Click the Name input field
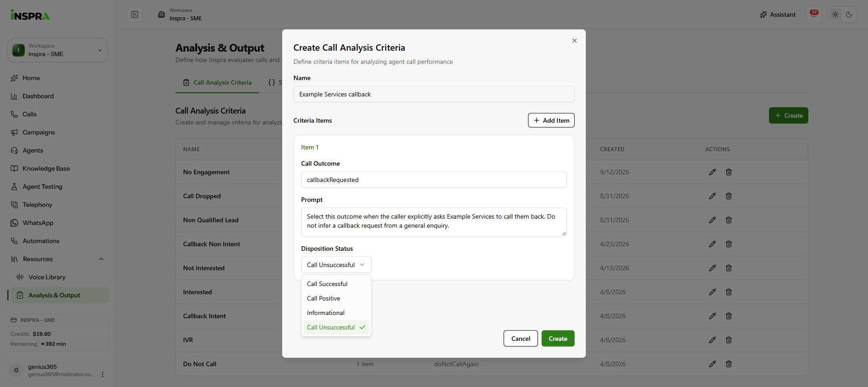Screen dimensions: 868x387 tap(434, 94)
